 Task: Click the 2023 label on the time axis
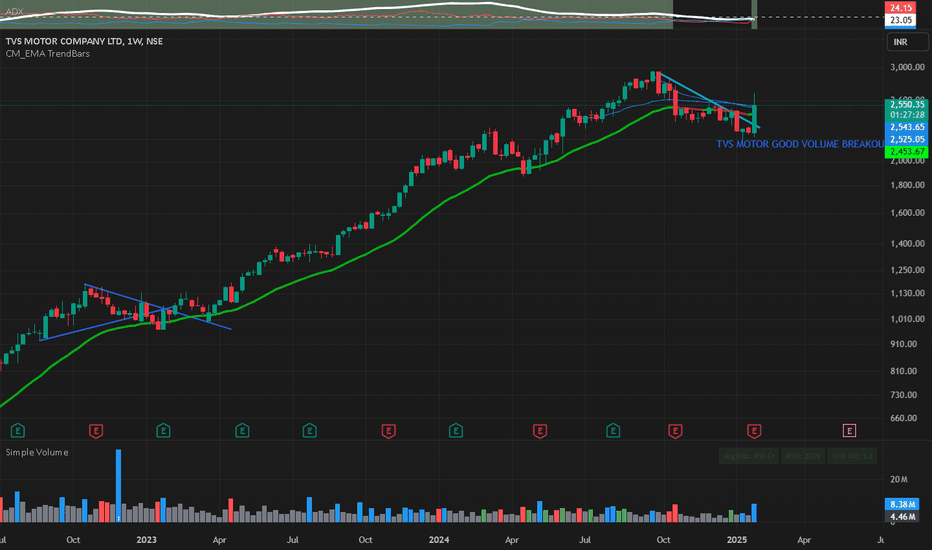(146, 540)
